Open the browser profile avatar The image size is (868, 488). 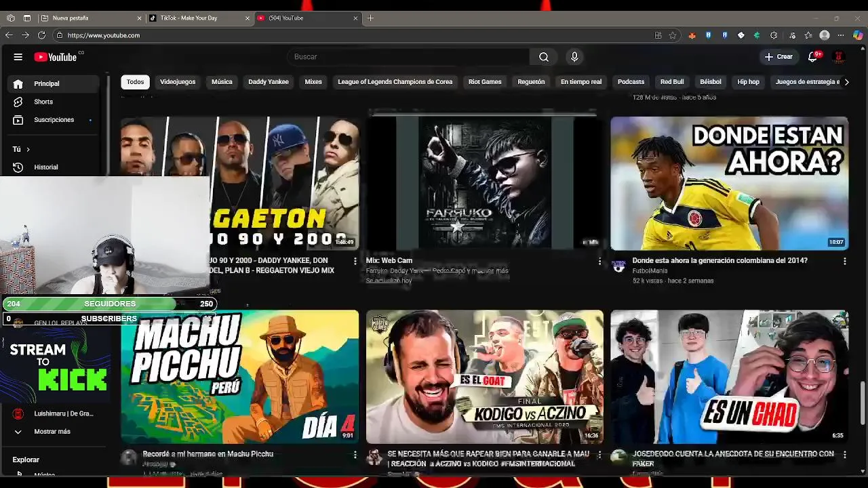[825, 35]
